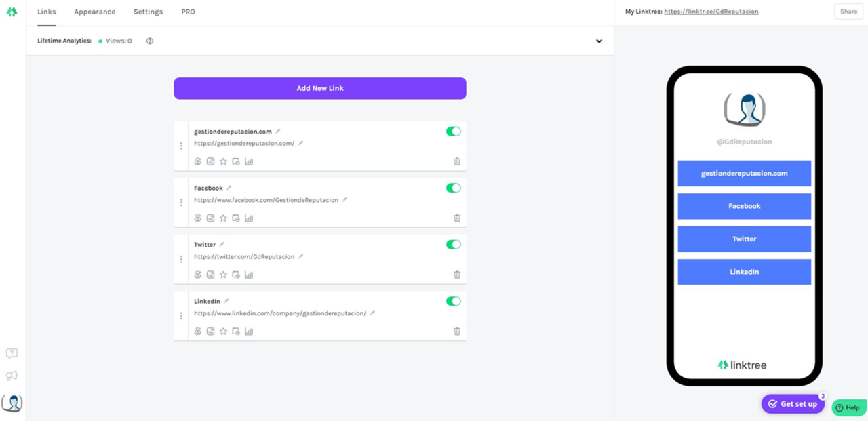
Task: Select the Linktree logo in the top-left corner
Action: 11,12
